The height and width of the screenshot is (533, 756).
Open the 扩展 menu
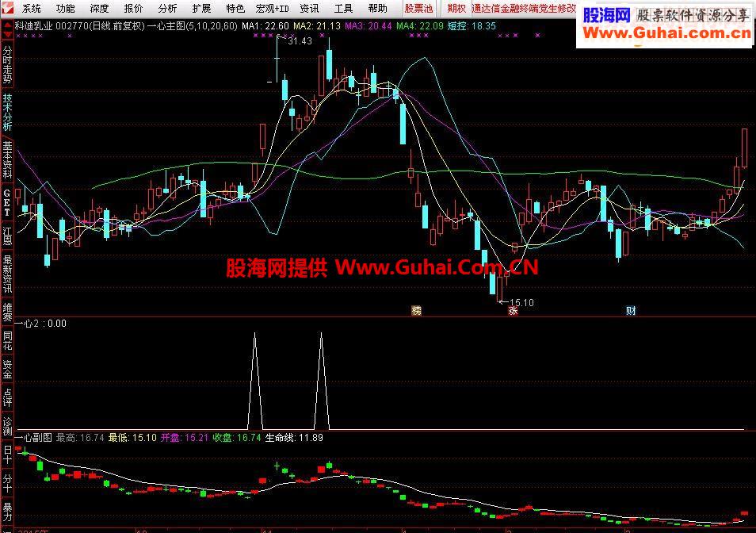201,8
